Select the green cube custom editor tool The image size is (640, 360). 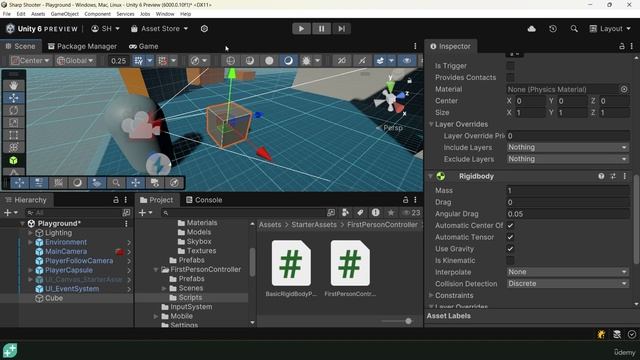pyautogui.click(x=13, y=160)
